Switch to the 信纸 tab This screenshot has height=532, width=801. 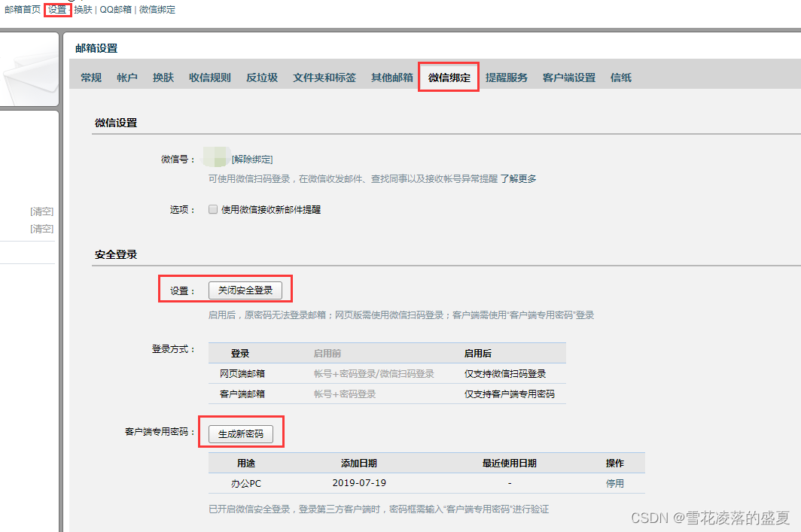pos(620,78)
